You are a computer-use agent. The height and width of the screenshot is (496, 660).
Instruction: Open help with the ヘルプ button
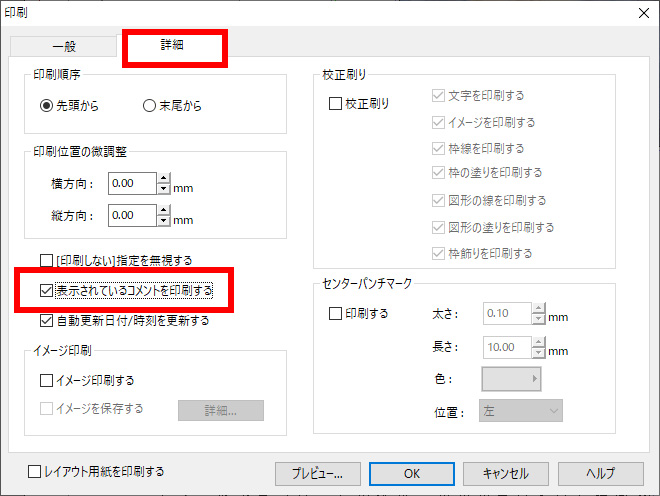[601, 474]
